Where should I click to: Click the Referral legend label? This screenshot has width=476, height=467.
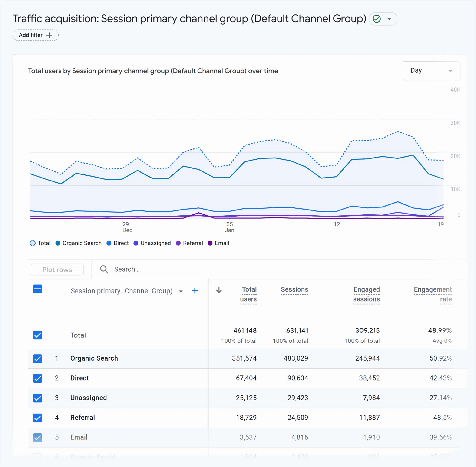(x=193, y=243)
